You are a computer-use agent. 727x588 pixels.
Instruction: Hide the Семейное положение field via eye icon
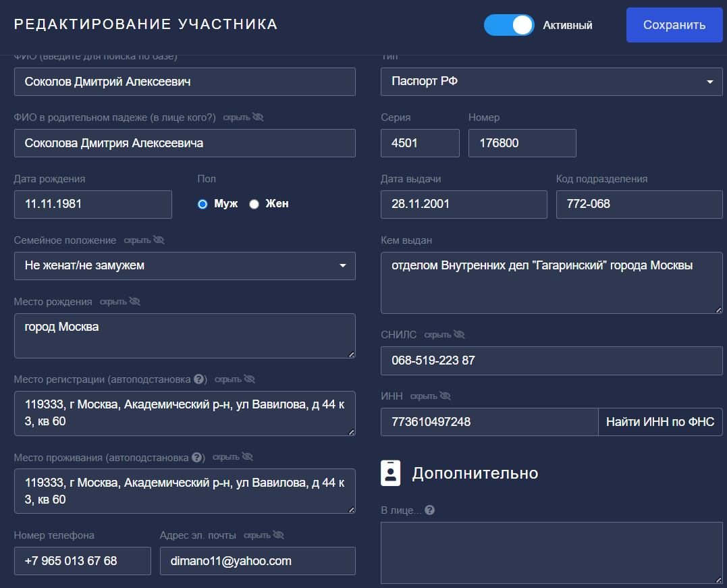point(159,240)
